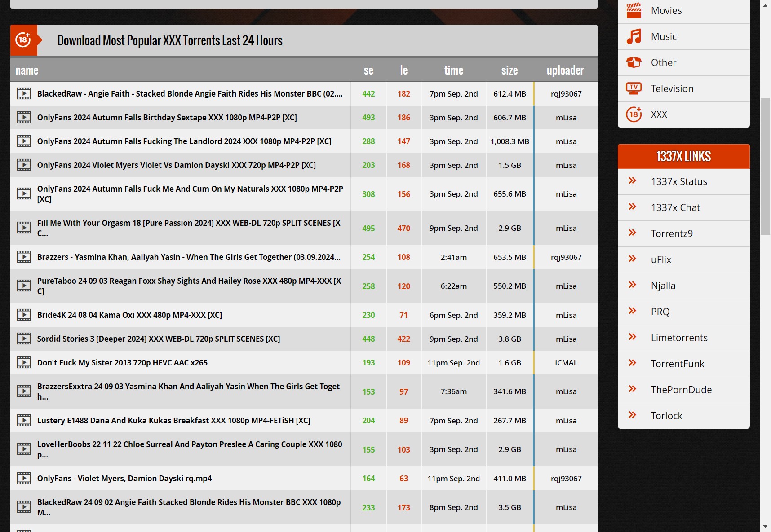Select the Other category box icon
This screenshot has width=771, height=532.
click(x=634, y=62)
